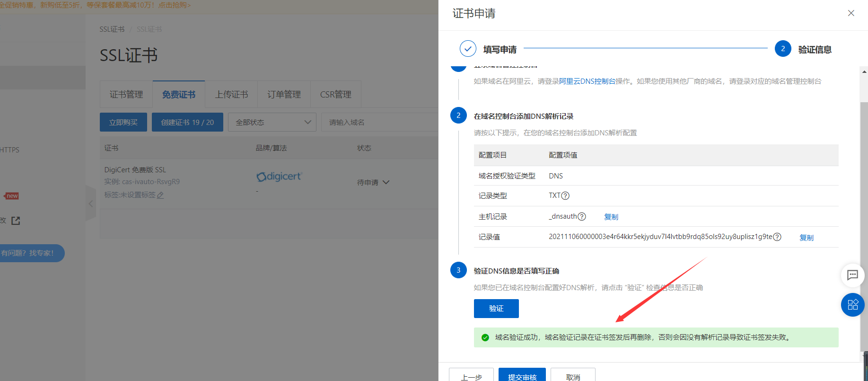
Task: Click the help icon after the record value
Action: point(777,237)
